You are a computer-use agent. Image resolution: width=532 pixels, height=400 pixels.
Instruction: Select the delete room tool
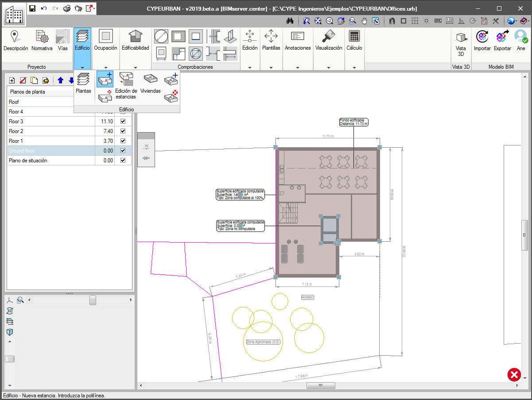[x=105, y=96]
